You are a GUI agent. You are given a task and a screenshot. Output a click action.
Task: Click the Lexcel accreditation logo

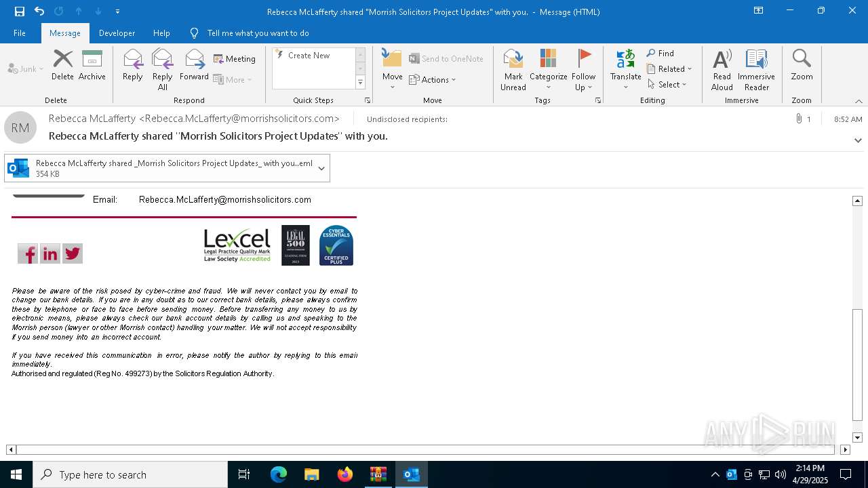(237, 245)
